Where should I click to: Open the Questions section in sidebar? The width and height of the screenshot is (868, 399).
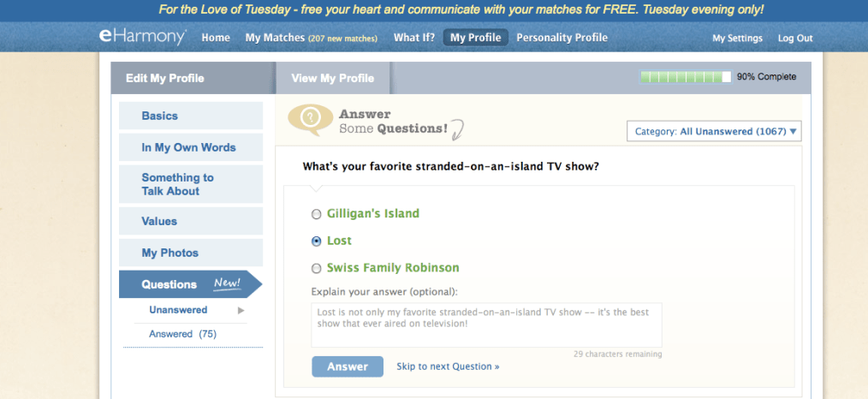pyautogui.click(x=169, y=284)
